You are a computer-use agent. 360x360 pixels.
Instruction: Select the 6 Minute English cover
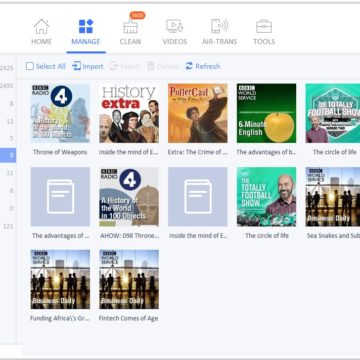click(266, 113)
